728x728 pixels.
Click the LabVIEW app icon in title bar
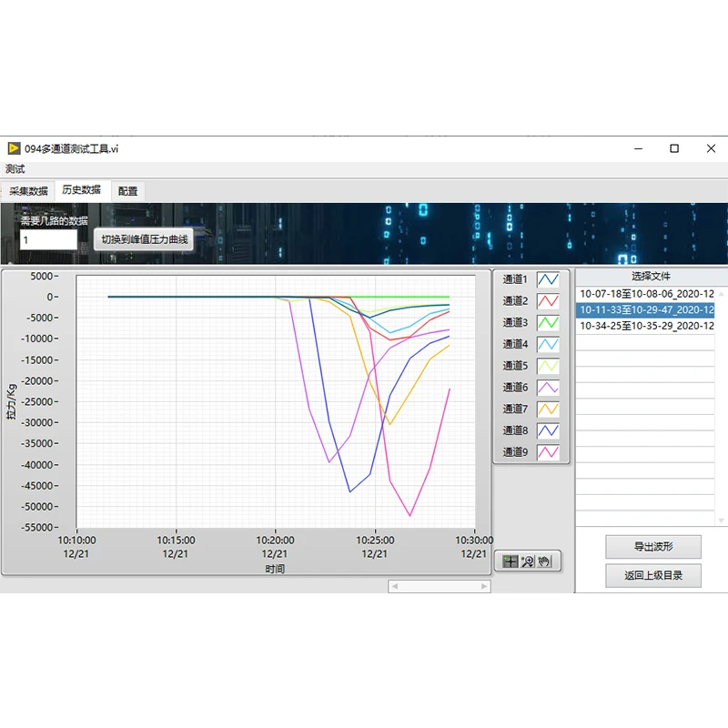(x=14, y=148)
